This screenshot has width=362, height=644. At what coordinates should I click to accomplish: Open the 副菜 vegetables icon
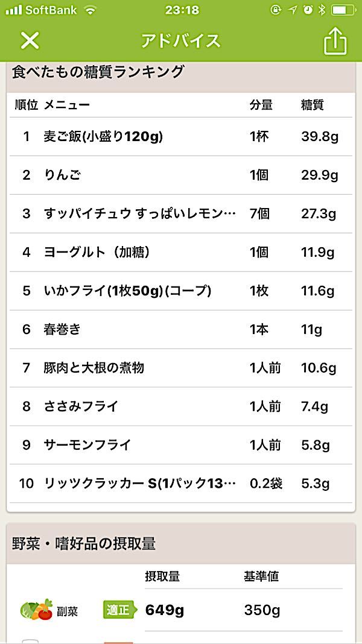(36, 610)
